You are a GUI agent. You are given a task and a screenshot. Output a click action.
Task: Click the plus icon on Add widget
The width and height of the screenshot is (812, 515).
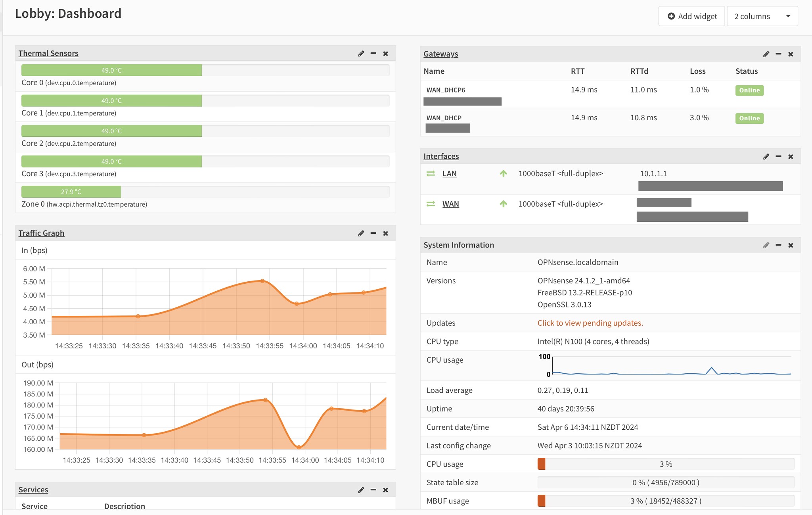pyautogui.click(x=671, y=16)
